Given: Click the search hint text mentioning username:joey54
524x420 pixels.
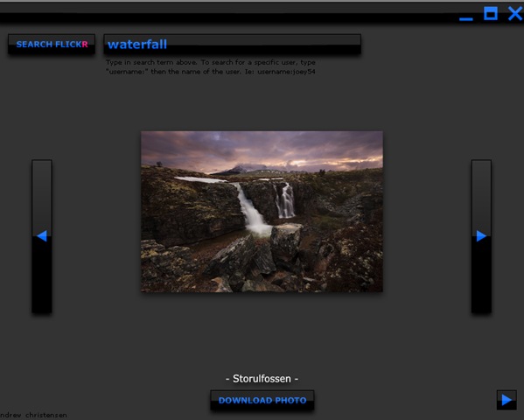Looking at the screenshot, I should coord(211,66).
